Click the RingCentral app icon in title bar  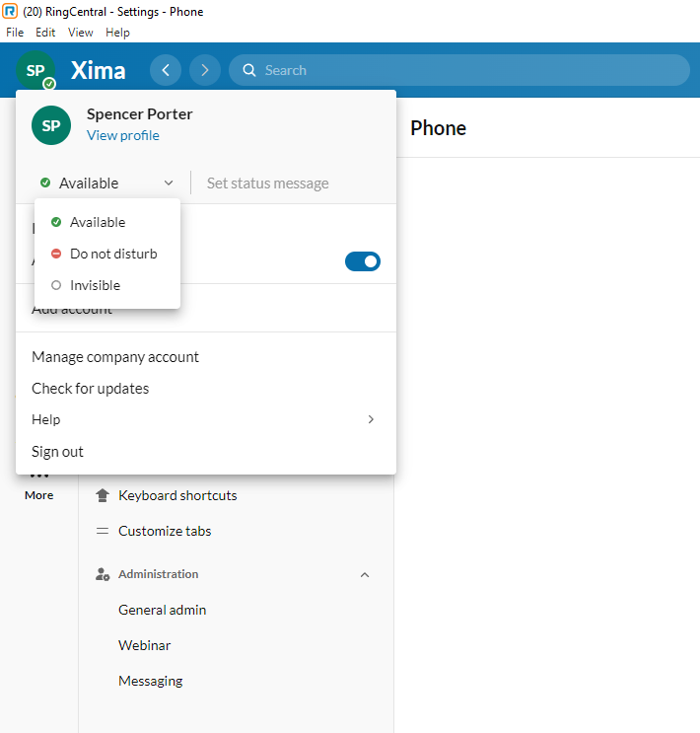point(10,11)
